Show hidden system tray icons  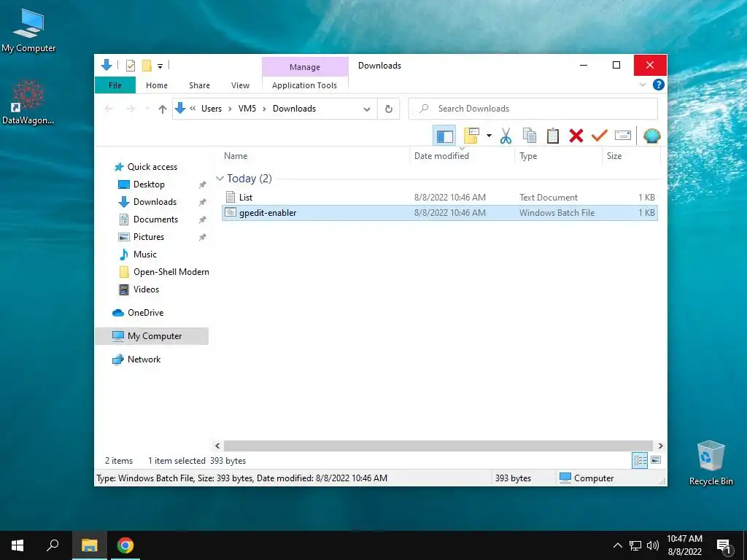(x=617, y=545)
